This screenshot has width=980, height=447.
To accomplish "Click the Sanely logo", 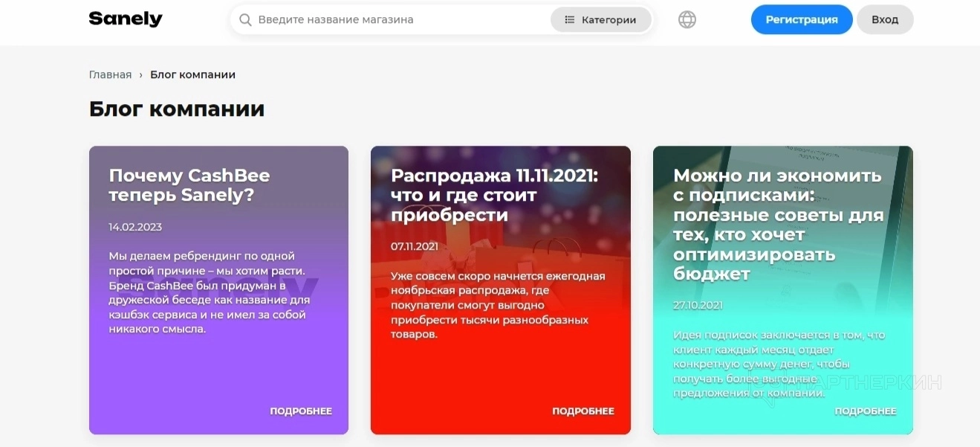I will coord(126,19).
